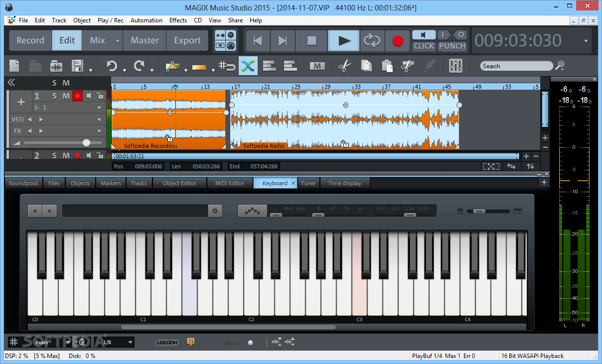Open arranger view options icon beside Export

(x=226, y=40)
